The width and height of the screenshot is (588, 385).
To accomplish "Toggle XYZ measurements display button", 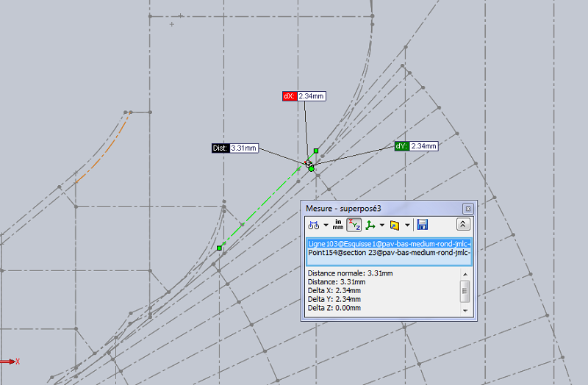I will pyautogui.click(x=354, y=225).
